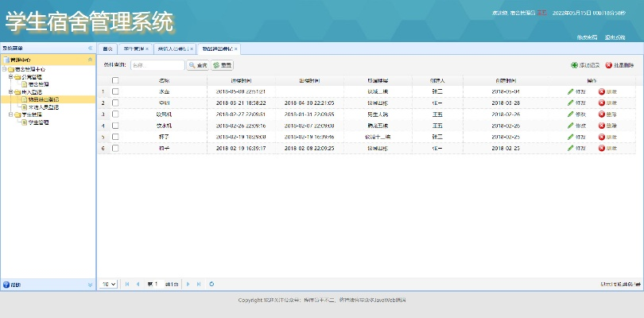Click the red delete icon in row 3
This screenshot has height=318, width=644.
click(x=602, y=114)
